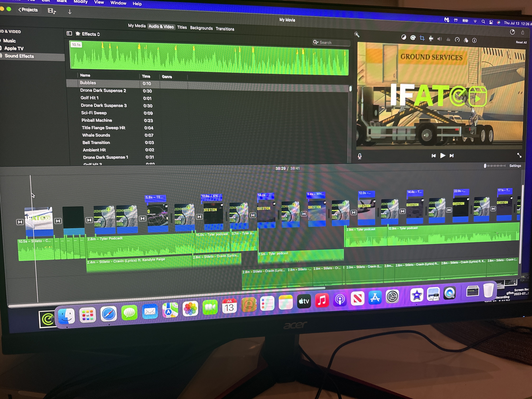Open the search field filter dropdown
532x399 pixels.
click(x=315, y=42)
